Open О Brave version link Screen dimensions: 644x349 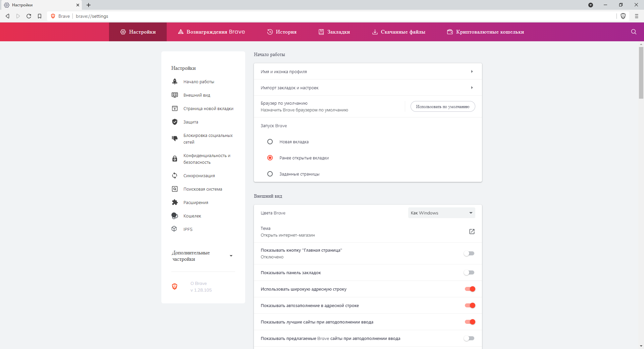point(201,287)
